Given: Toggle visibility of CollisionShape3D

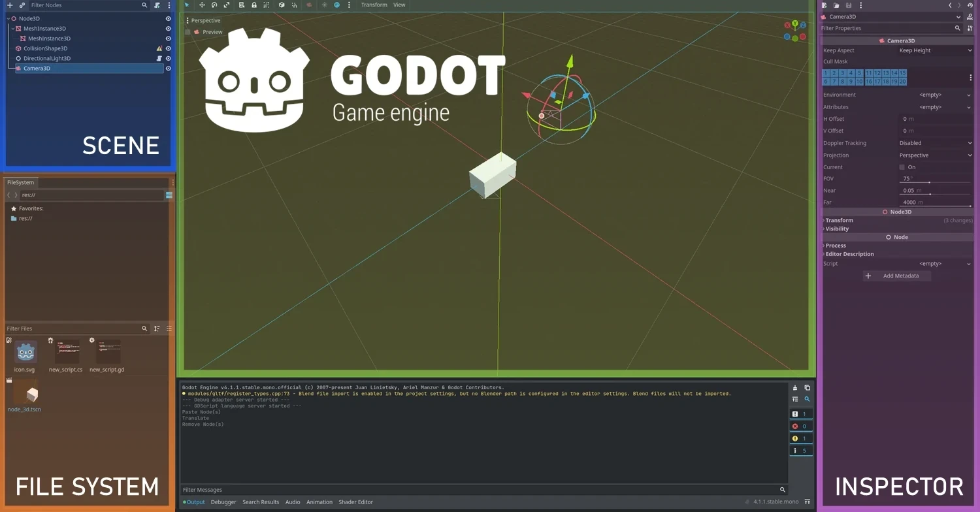Looking at the screenshot, I should 169,48.
